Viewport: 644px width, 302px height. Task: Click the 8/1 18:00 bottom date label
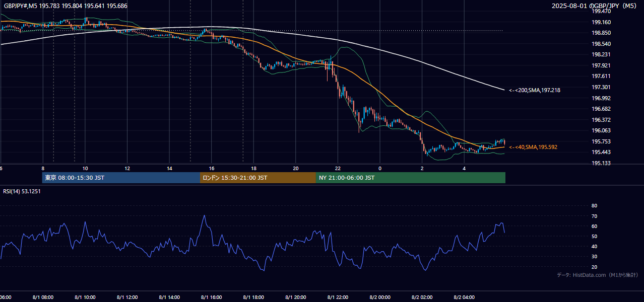pos(253,297)
